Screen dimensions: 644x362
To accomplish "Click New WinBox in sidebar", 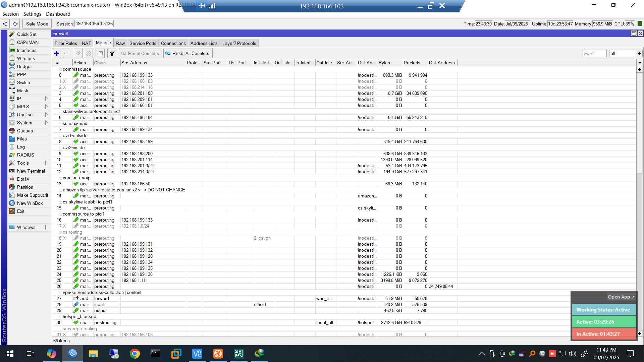I will click(x=30, y=203).
